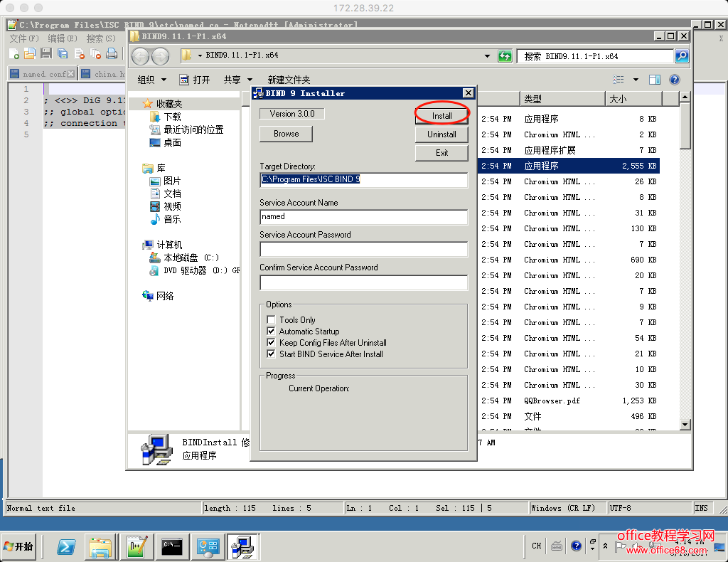Click the Notepad++ save icon
This screenshot has height=562, width=728.
coord(46,53)
